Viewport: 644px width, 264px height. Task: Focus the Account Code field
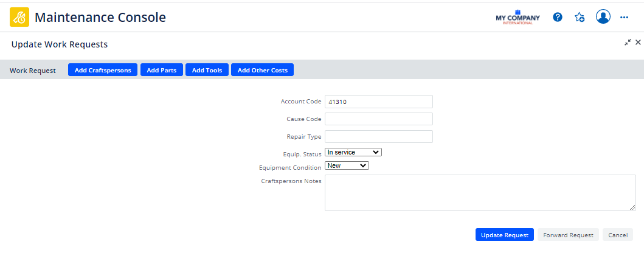tap(379, 102)
